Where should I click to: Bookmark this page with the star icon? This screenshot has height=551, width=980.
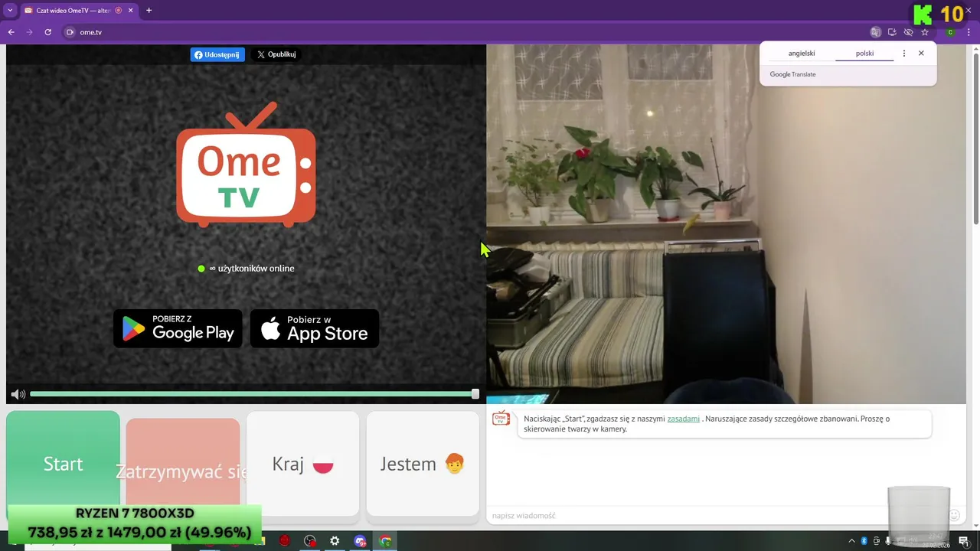pos(925,32)
